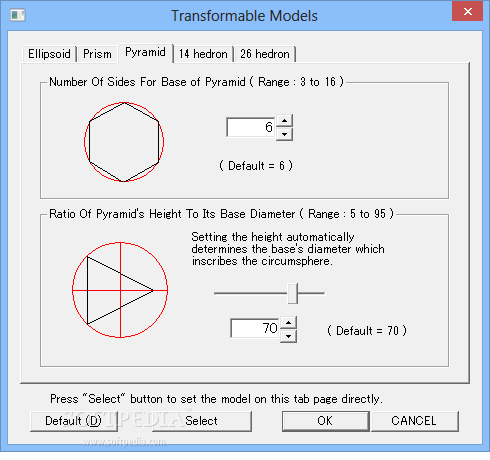Click the CANCEL button
This screenshot has height=460, width=490.
[414, 421]
